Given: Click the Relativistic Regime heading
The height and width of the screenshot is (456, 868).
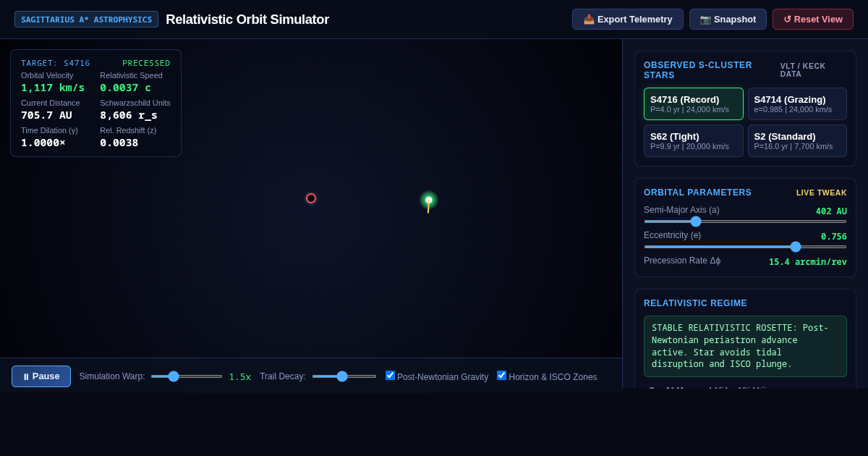Looking at the screenshot, I should click(x=695, y=303).
